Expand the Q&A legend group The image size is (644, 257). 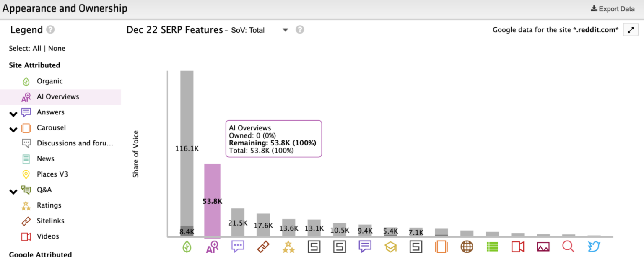coord(13,191)
